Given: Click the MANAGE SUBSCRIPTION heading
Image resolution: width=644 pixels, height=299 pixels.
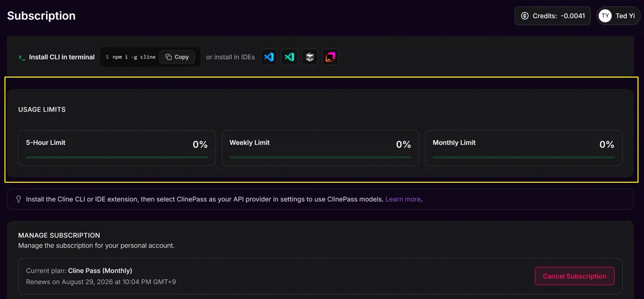Looking at the screenshot, I should (x=59, y=235).
